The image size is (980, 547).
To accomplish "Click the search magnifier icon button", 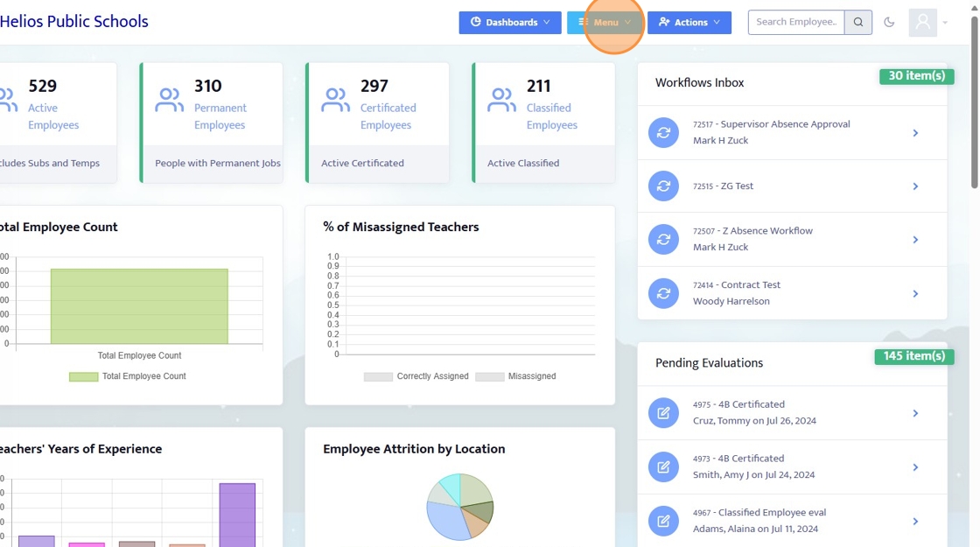I will (858, 23).
